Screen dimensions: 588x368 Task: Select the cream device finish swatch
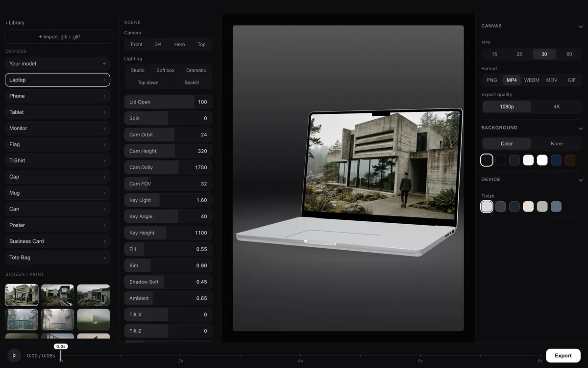coord(528,207)
